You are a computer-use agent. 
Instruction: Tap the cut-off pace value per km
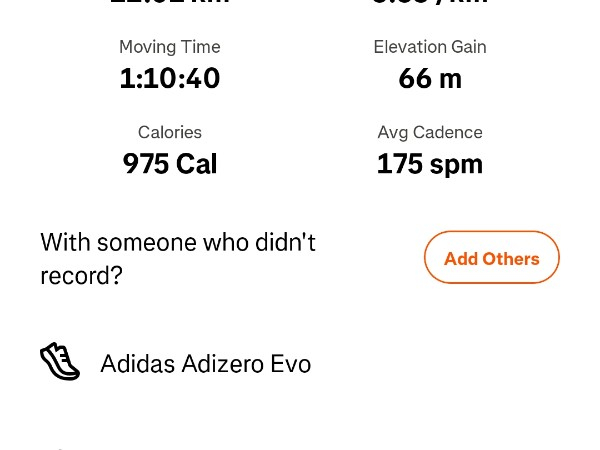click(x=430, y=3)
